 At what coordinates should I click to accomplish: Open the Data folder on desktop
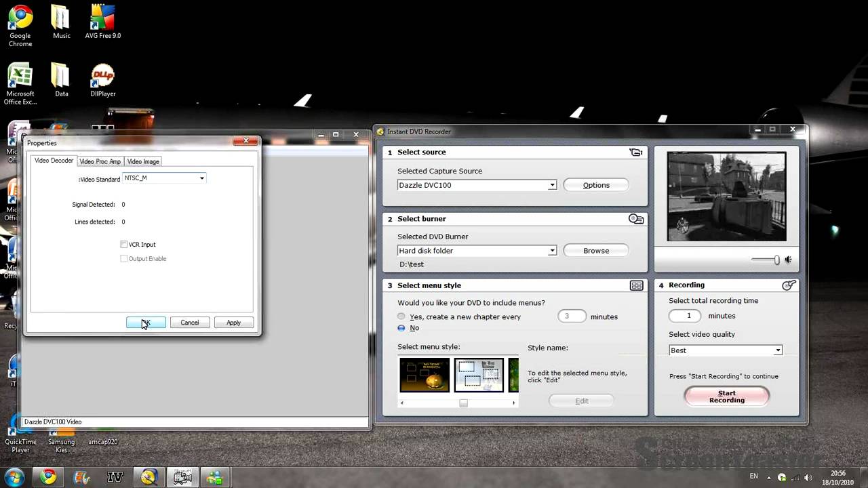[x=61, y=81]
